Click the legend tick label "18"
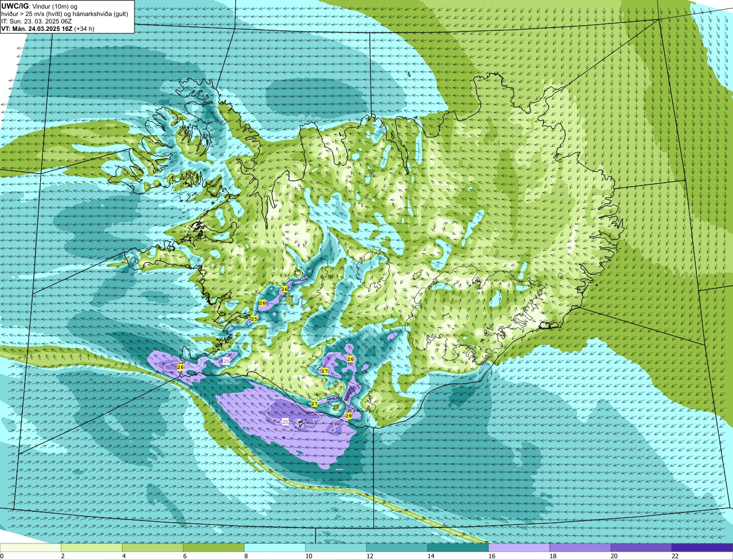Image resolution: width=733 pixels, height=560 pixels. 553,556
